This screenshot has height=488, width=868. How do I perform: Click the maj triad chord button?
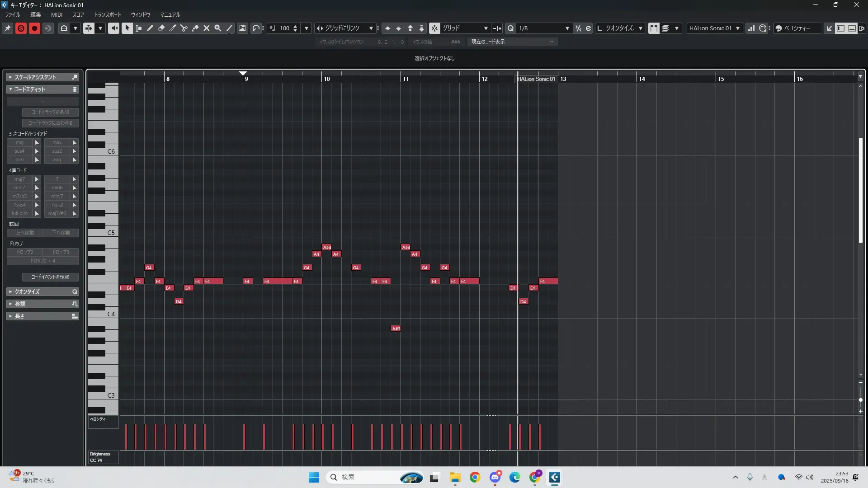click(x=19, y=142)
